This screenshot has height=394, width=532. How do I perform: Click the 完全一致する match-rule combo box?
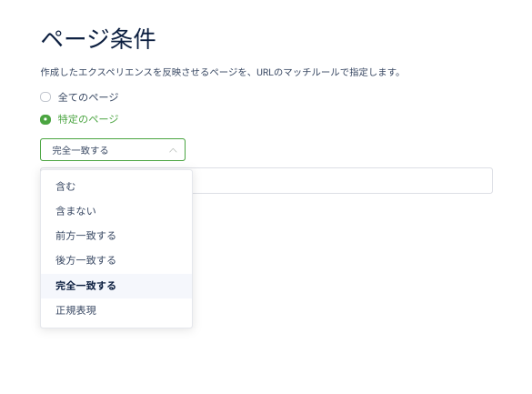(x=113, y=149)
